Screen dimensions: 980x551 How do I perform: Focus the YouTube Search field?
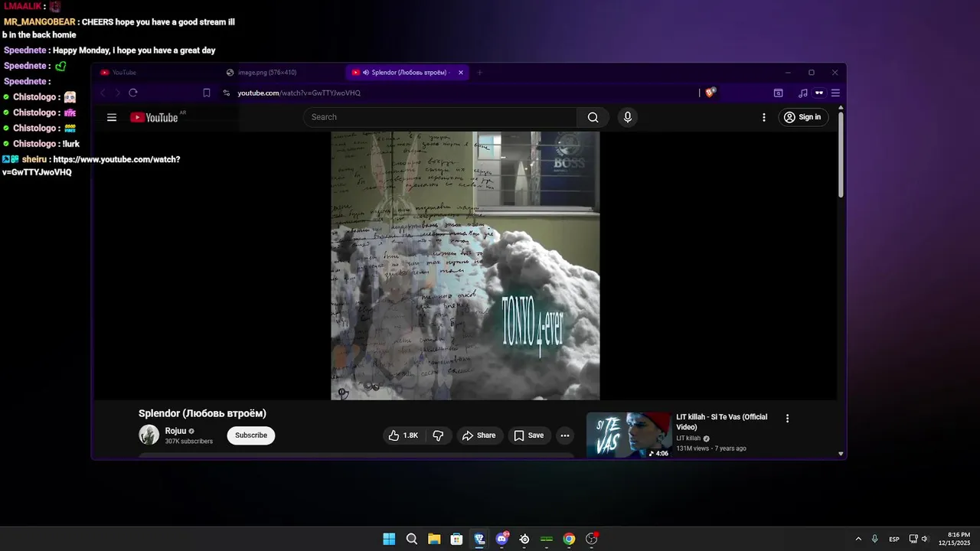tap(440, 117)
